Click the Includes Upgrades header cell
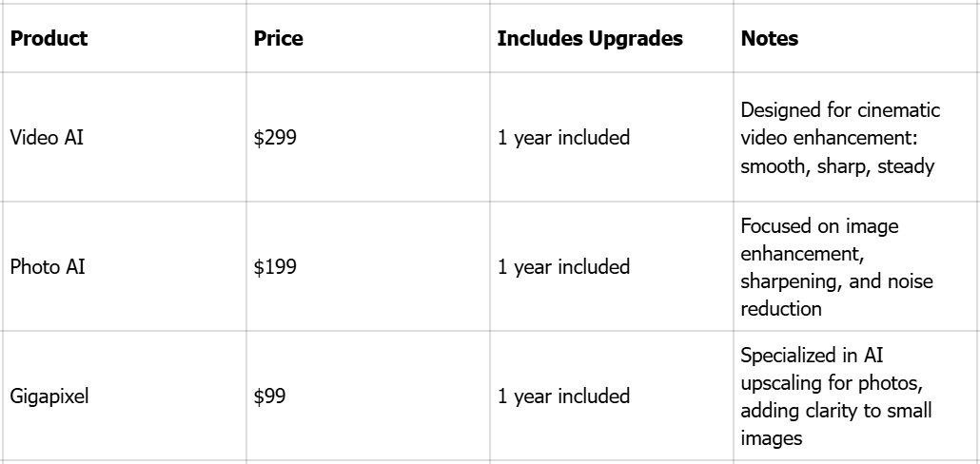980x464 pixels. (x=611, y=38)
